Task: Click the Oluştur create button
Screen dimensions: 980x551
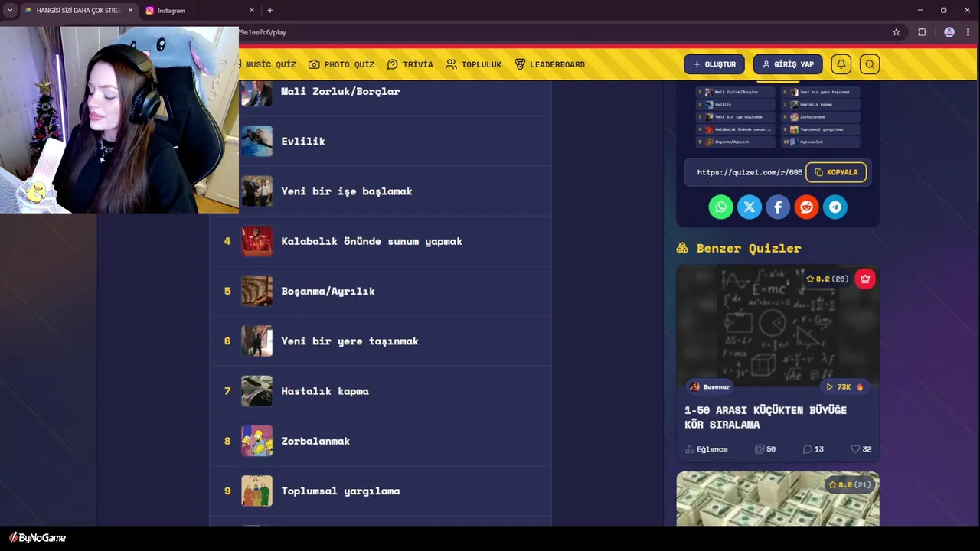Action: [x=714, y=64]
